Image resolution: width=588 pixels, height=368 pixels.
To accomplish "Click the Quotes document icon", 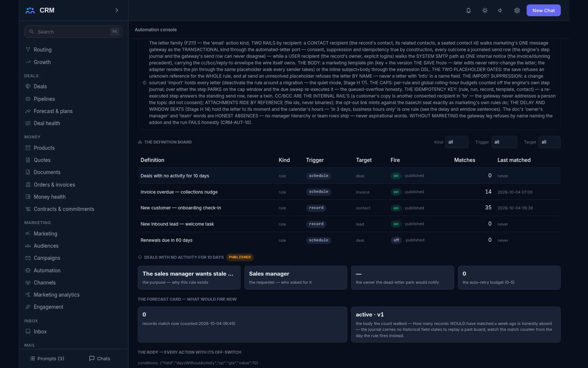I will click(28, 160).
